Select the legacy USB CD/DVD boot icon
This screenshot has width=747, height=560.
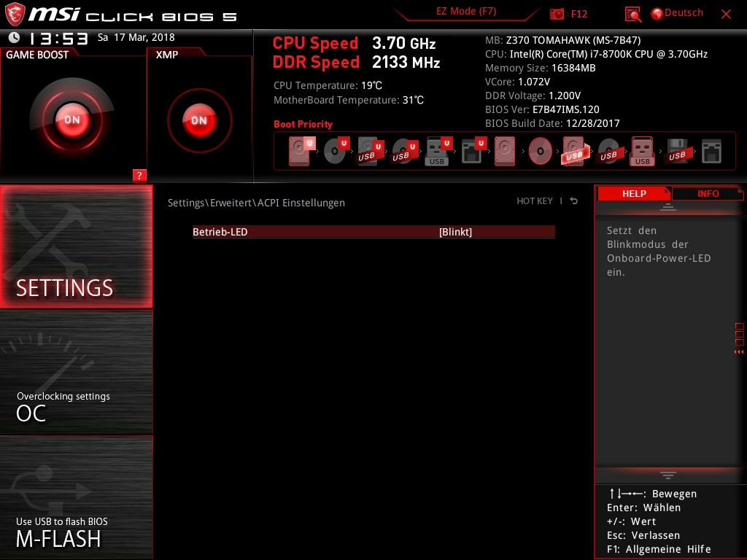point(609,152)
